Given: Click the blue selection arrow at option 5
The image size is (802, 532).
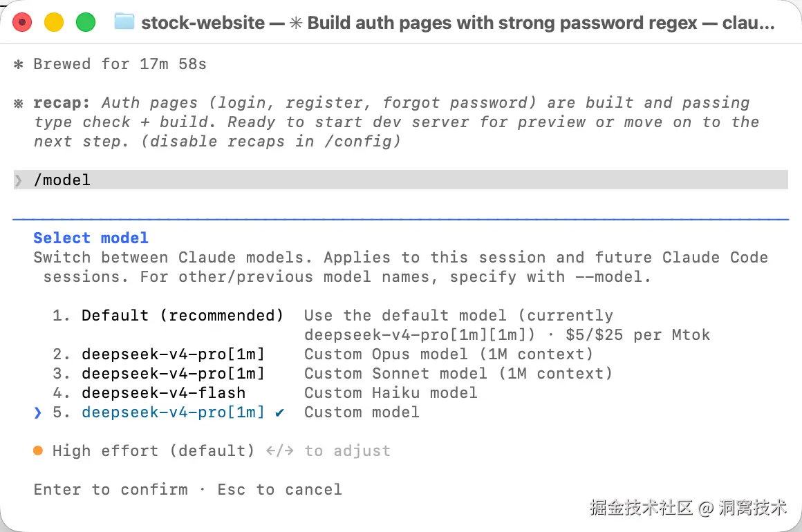Looking at the screenshot, I should point(37,412).
